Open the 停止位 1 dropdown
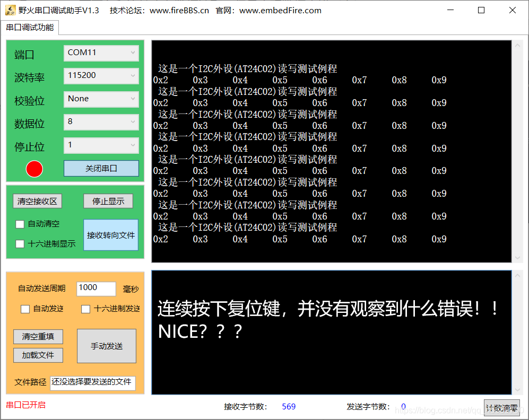 [101, 145]
